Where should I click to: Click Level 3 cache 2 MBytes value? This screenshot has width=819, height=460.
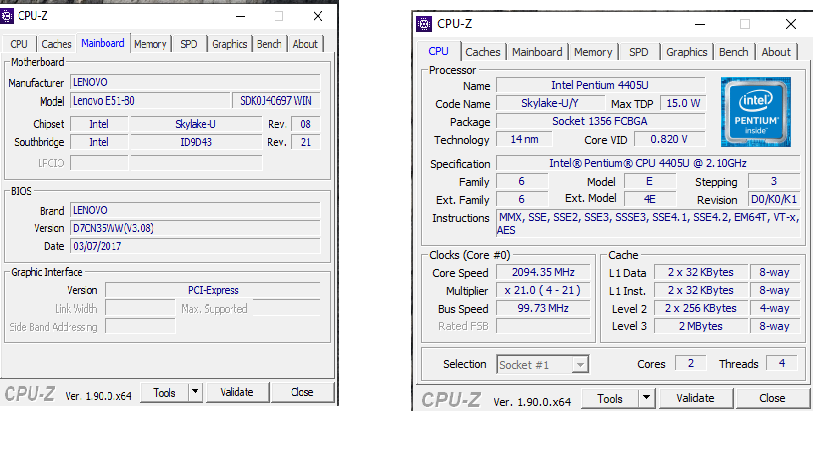(x=700, y=326)
